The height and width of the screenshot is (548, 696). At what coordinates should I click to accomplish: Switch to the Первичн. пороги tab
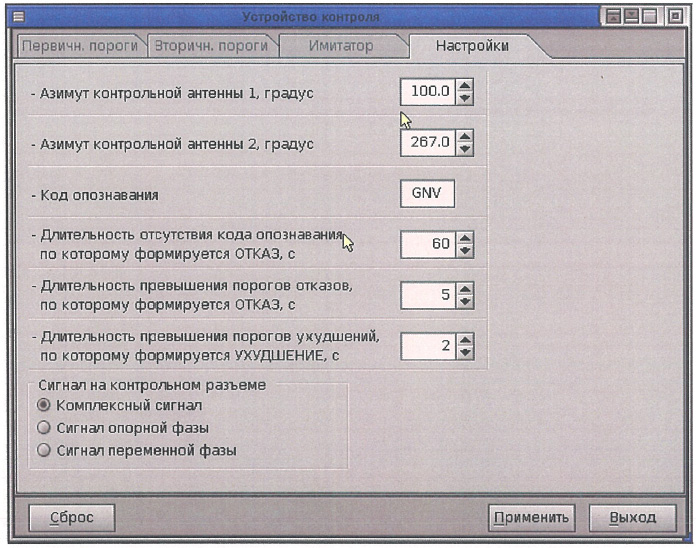[80, 46]
